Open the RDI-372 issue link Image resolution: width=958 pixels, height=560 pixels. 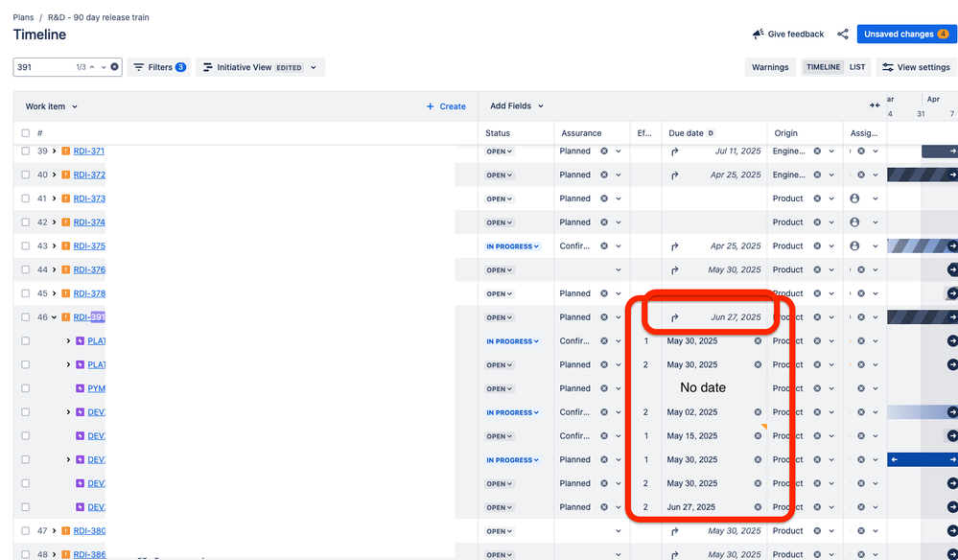coord(89,175)
